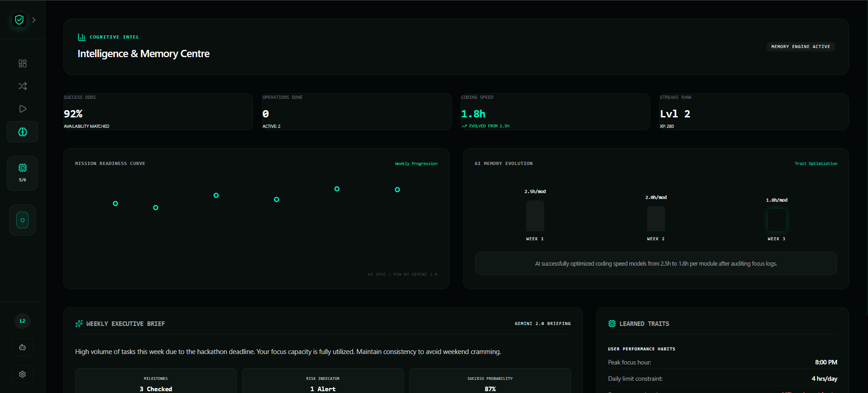The height and width of the screenshot is (393, 868).
Task: Expand the sidebar with the chevron arrow
Action: tap(34, 20)
